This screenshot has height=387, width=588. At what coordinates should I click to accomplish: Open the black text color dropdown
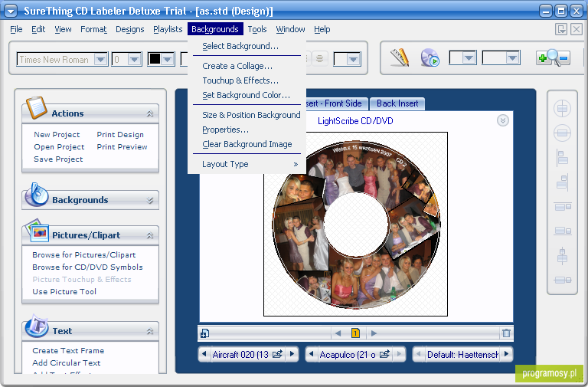click(x=167, y=59)
